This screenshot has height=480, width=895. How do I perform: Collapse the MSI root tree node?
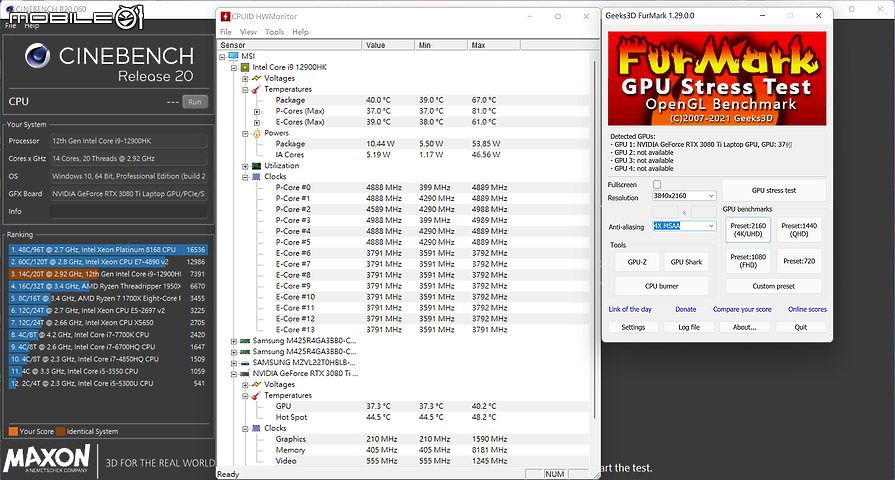pyautogui.click(x=222, y=57)
